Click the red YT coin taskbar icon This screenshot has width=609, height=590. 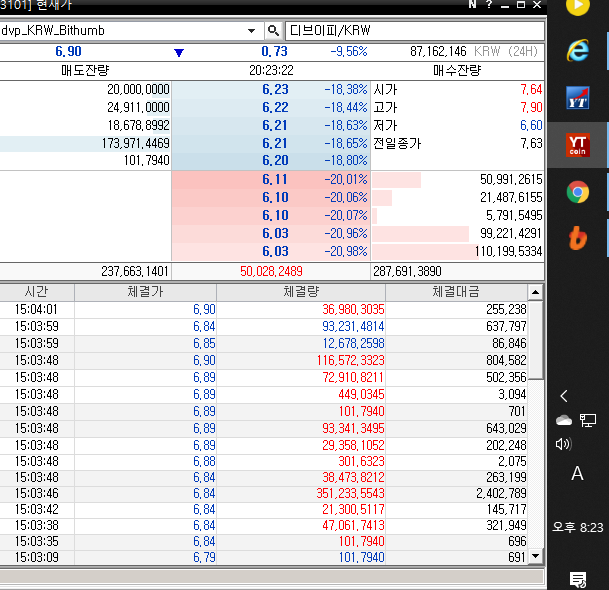[x=577, y=145]
